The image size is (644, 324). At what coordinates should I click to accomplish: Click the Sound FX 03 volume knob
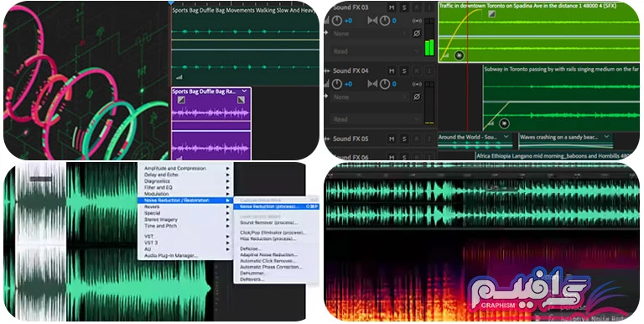(x=337, y=20)
